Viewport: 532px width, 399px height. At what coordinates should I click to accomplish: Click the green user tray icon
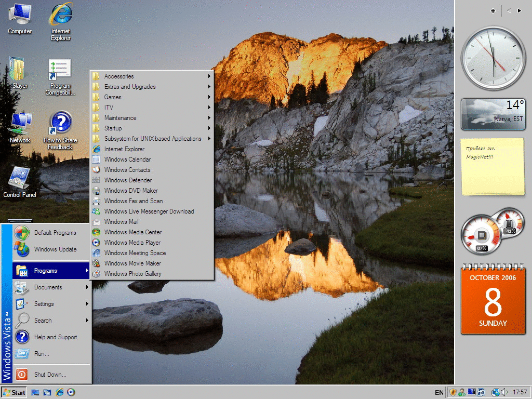click(462, 393)
